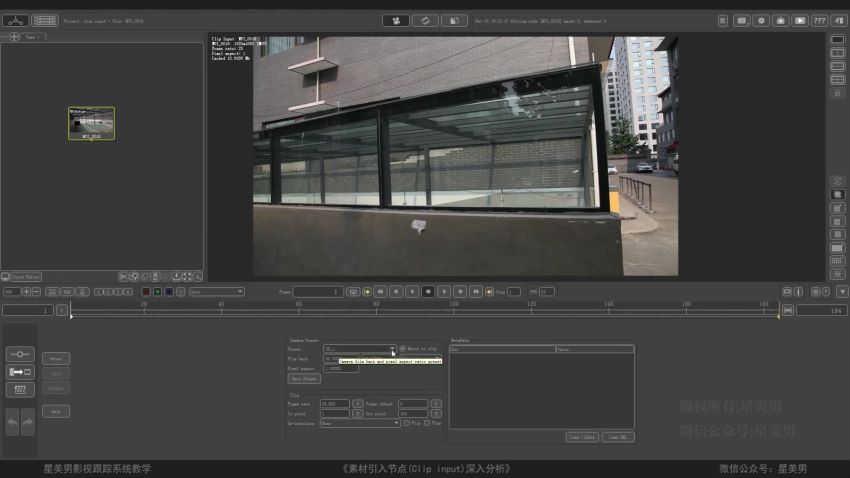Open the camera Preset dropdown
This screenshot has width=850, height=478.
360,348
